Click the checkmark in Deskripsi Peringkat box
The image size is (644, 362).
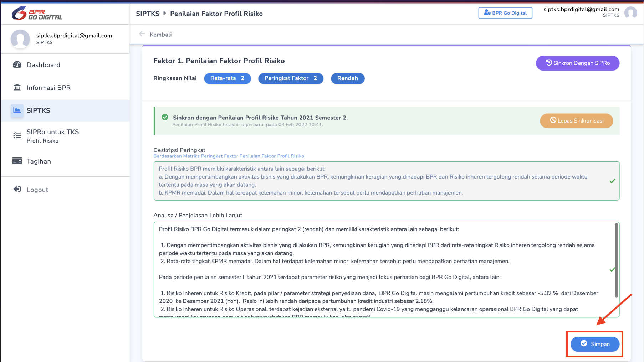(x=612, y=181)
